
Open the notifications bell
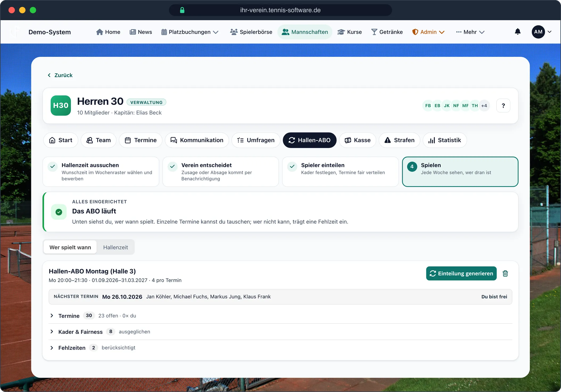517,32
